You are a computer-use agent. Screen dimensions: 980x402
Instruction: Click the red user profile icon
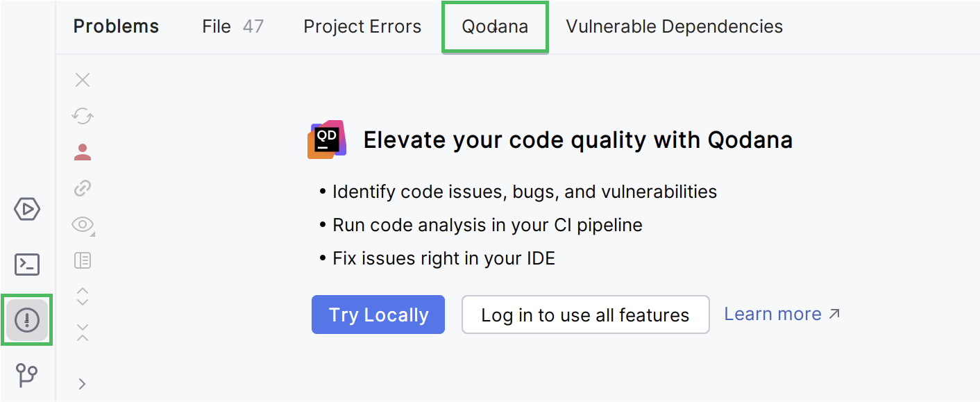coord(83,152)
